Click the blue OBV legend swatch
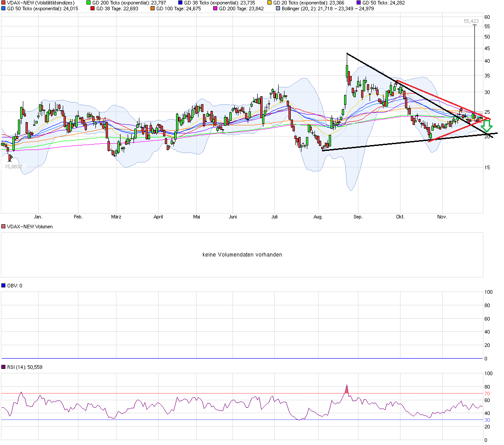 (x=4, y=286)
